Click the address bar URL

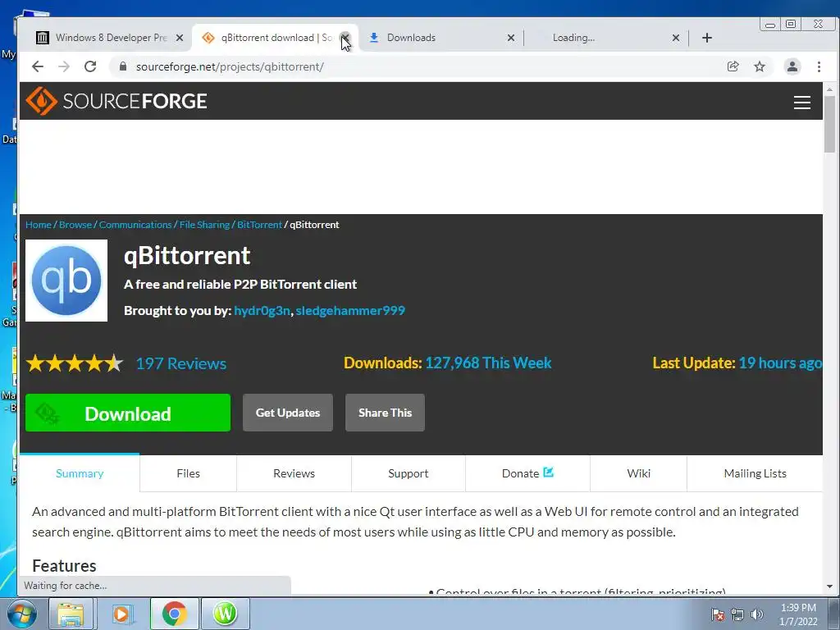(x=230, y=66)
